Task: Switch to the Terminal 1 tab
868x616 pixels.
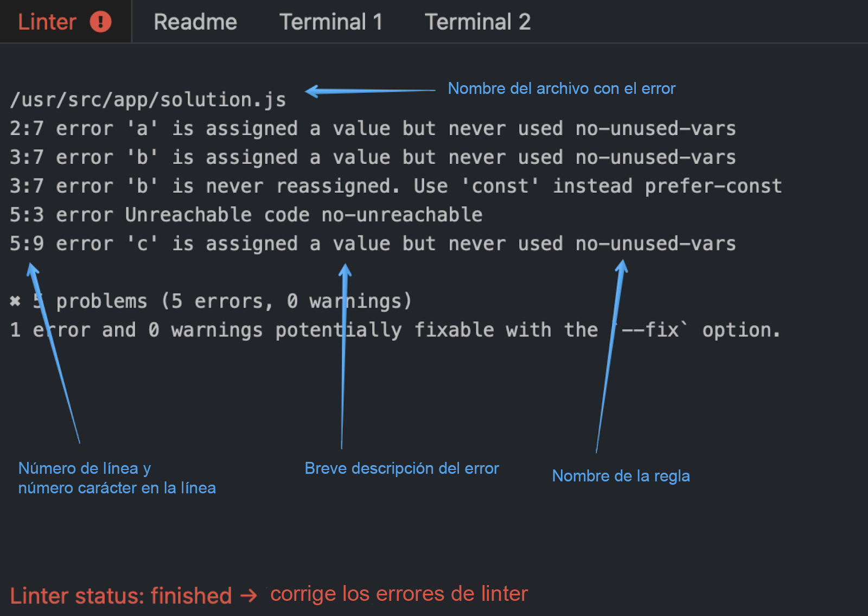Action: [331, 22]
